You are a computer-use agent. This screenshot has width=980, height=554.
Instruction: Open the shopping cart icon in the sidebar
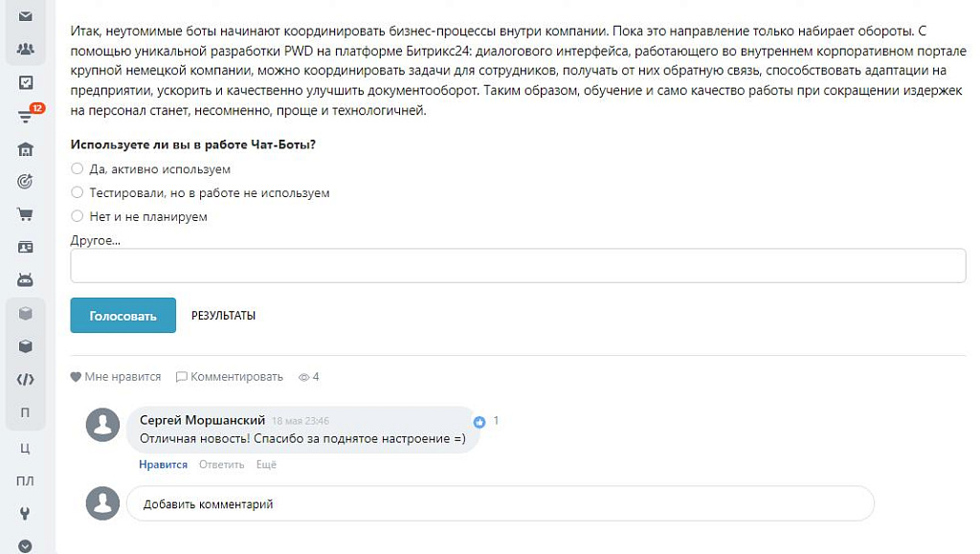(26, 214)
